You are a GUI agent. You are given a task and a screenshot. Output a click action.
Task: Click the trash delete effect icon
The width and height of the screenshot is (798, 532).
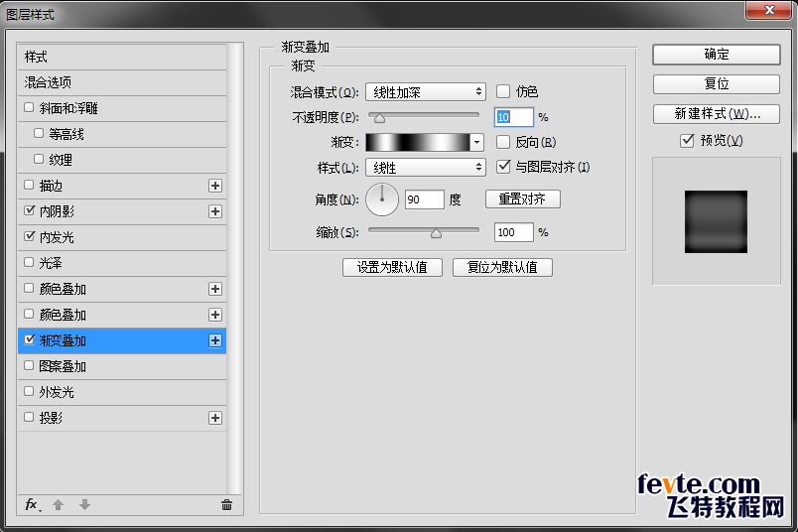point(226,504)
